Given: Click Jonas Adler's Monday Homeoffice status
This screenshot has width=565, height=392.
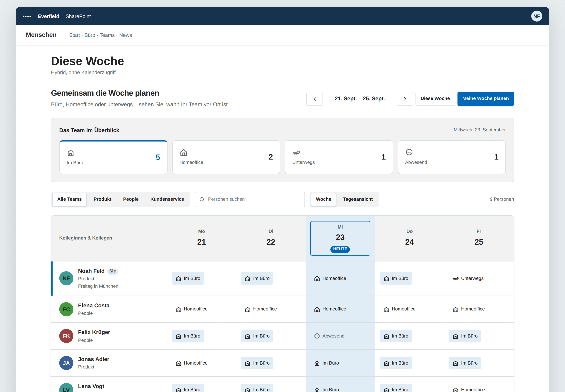Looking at the screenshot, I should click(x=191, y=363).
